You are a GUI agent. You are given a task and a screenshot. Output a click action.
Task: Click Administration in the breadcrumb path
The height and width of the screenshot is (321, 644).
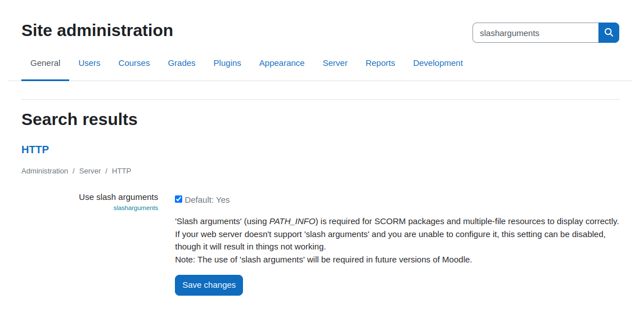45,171
